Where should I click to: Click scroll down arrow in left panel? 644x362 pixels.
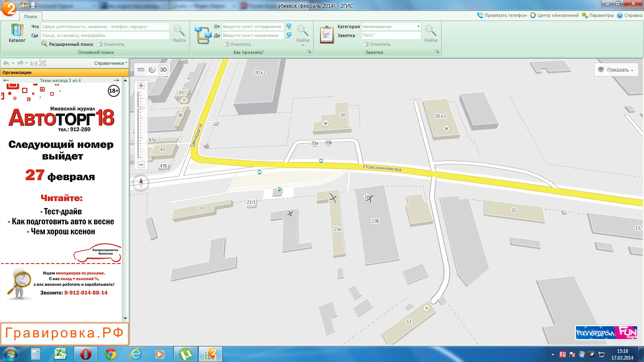125,319
